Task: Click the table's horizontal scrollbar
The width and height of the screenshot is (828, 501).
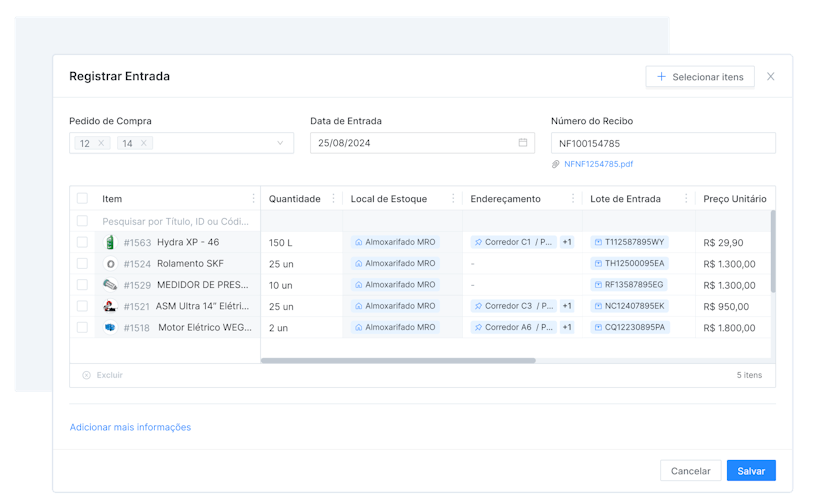Action: point(398,360)
